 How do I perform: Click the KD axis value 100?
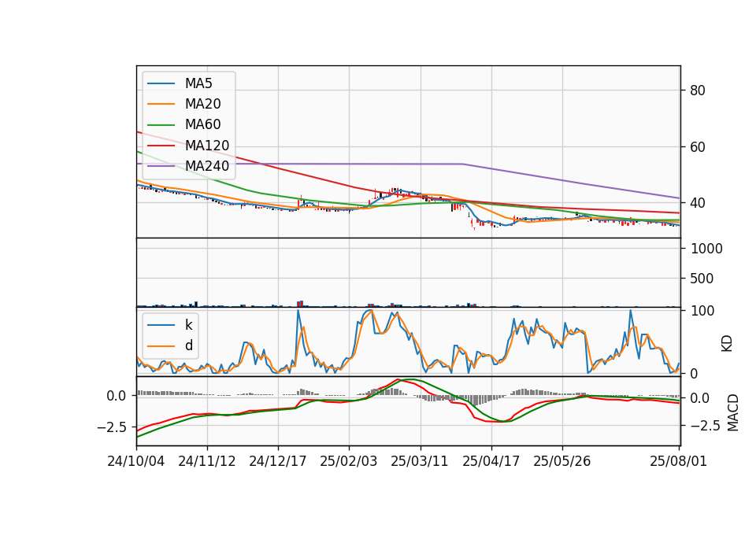pos(702,311)
